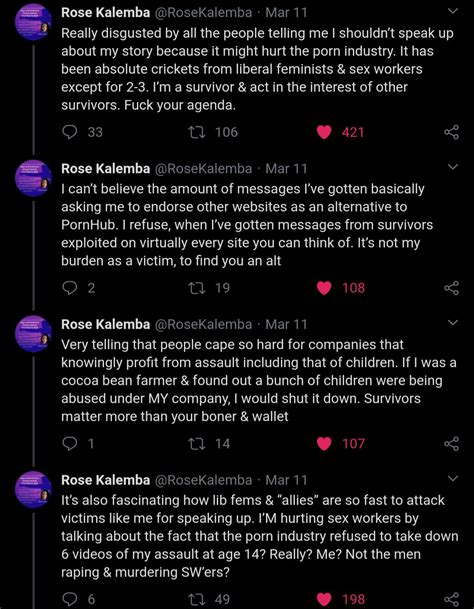
Task: Toggle like on tweet with 108 likes
Action: (x=324, y=288)
